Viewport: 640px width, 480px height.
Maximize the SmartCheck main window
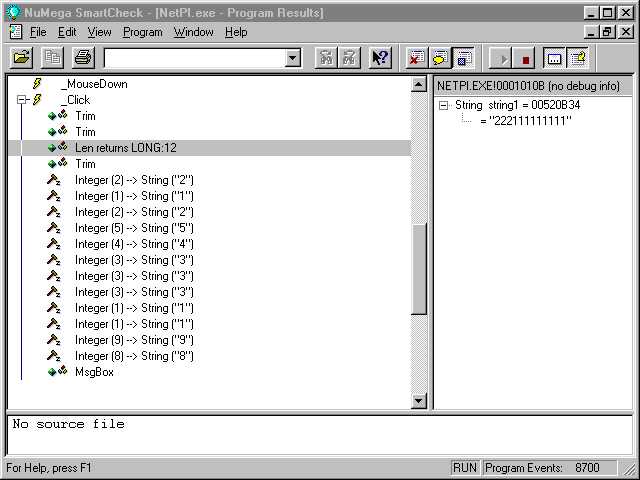coord(607,13)
